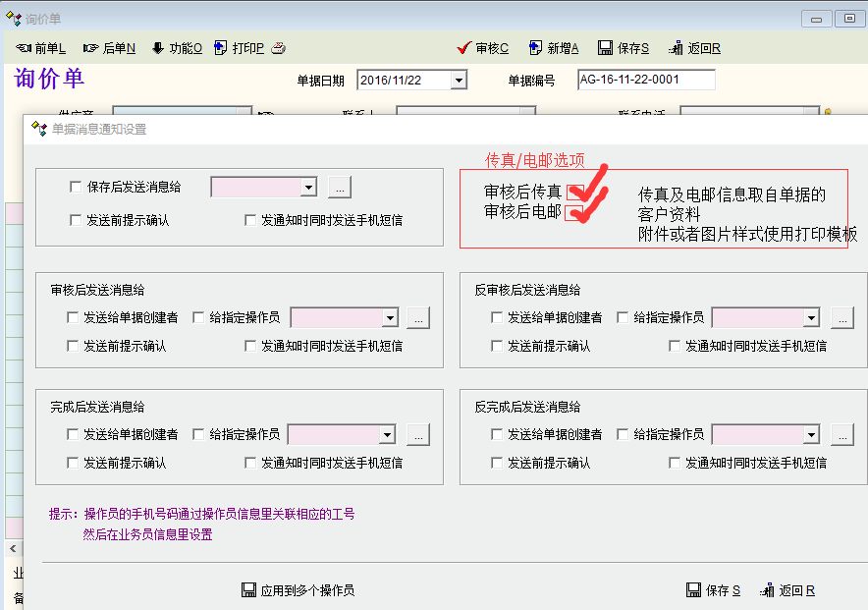868x610 pixels.
Task: Click the 后单 next document toolbar icon
Action: pyautogui.click(x=91, y=48)
